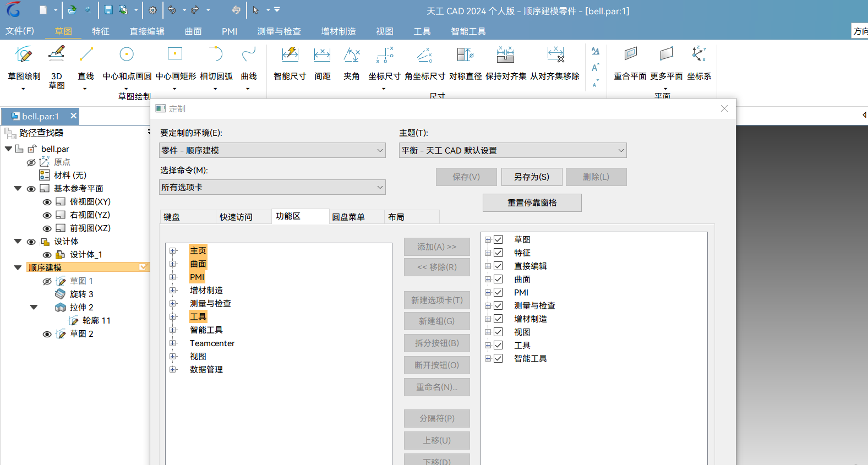Toggle the 测量与检查 checkbox in right list
The width and height of the screenshot is (868, 465).
point(498,305)
